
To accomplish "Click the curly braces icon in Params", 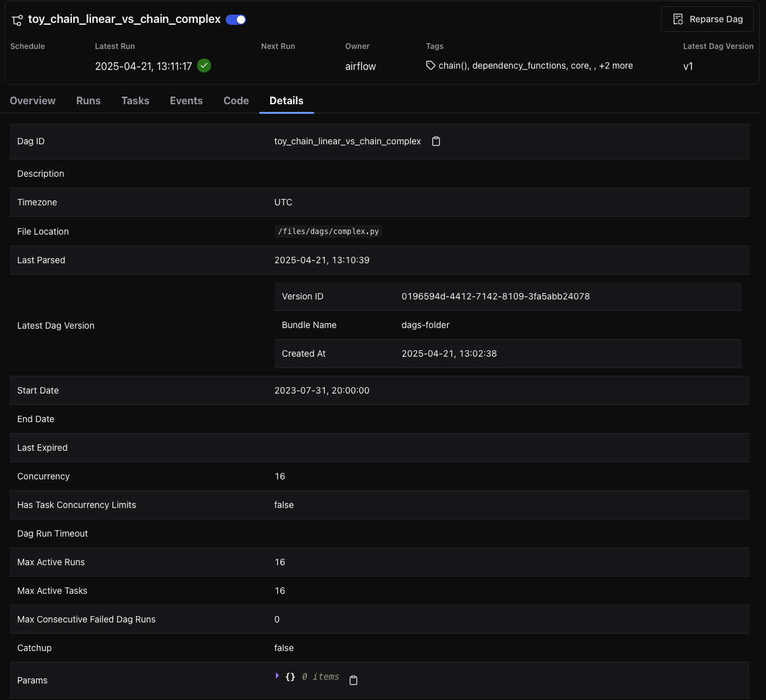I will [x=290, y=677].
